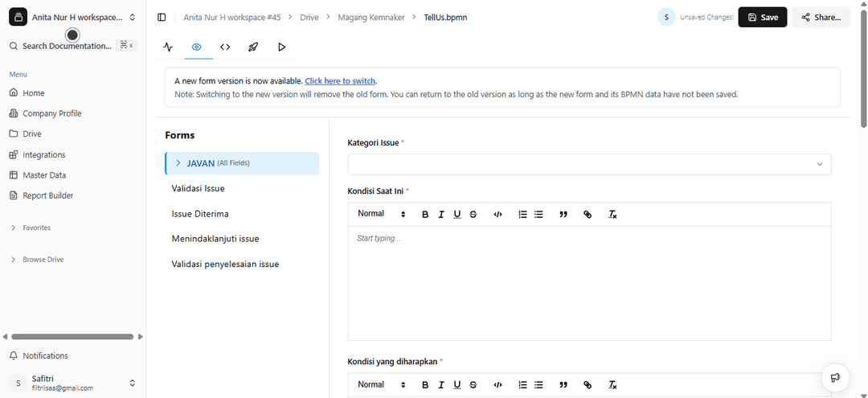Open Normal heading dropdown in Kondisi Saat Ini
This screenshot has width=868, height=398.
click(381, 214)
